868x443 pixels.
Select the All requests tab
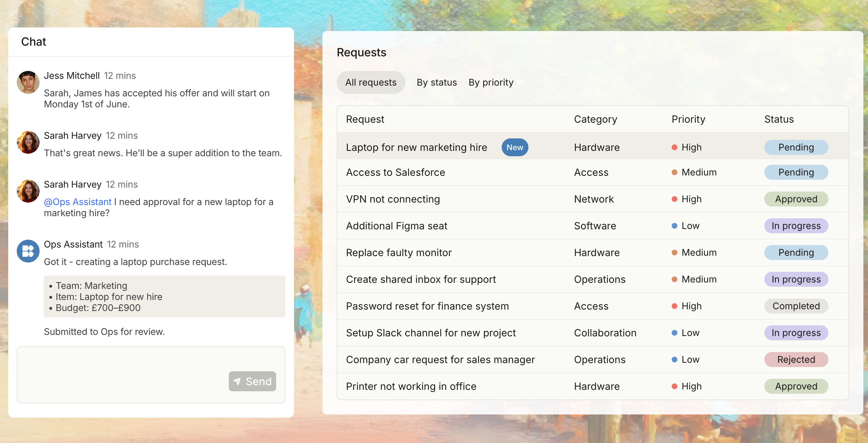coord(371,82)
